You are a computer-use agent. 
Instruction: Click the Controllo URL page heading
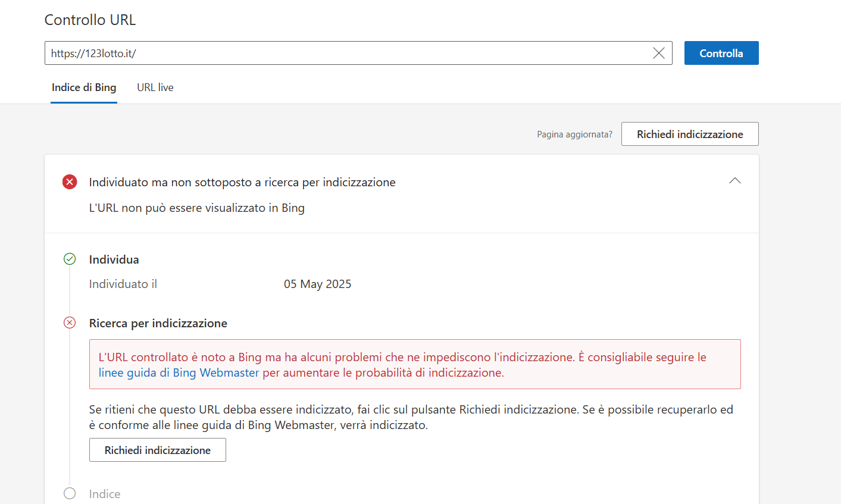coord(90,20)
